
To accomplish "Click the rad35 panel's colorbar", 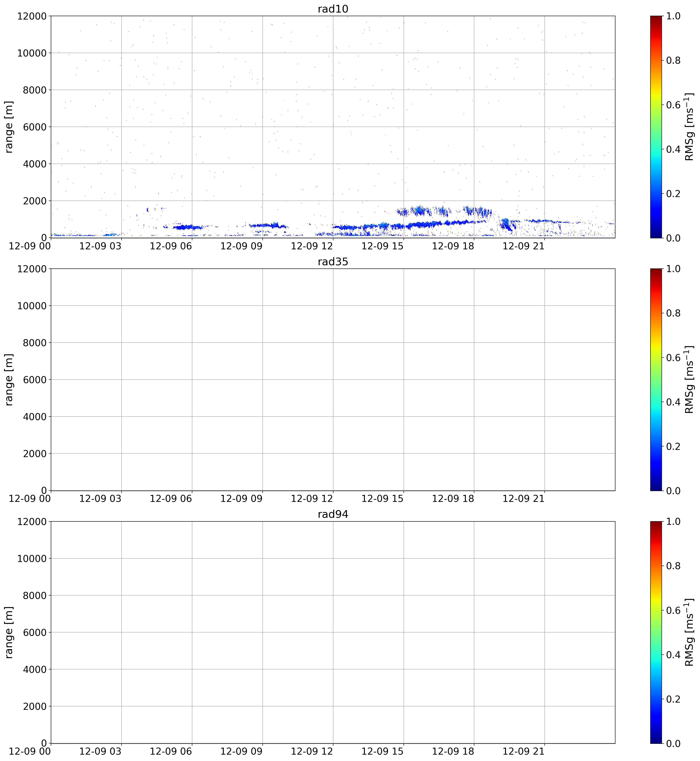I will point(656,379).
